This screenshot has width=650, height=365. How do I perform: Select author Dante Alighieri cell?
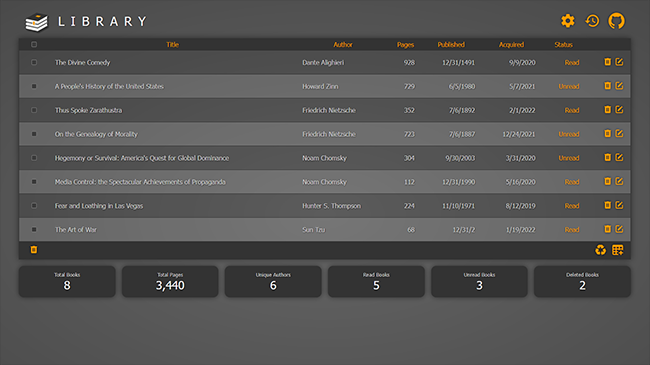pyautogui.click(x=323, y=63)
